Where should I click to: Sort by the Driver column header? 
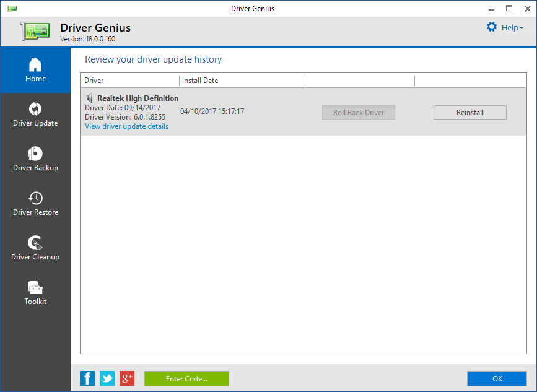(x=130, y=81)
